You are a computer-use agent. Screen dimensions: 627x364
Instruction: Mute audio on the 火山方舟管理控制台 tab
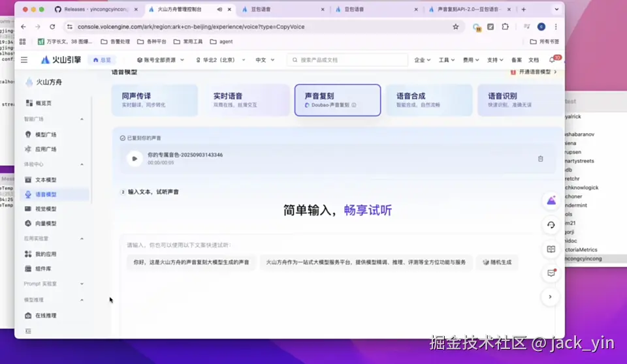point(219,9)
